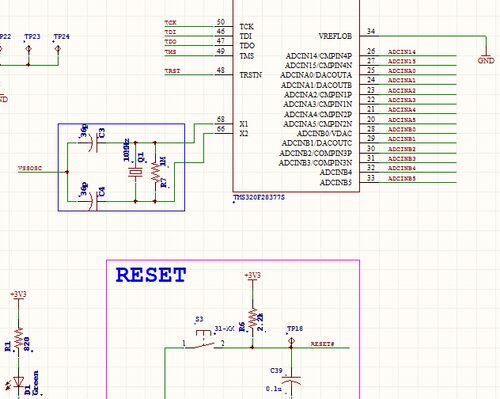Click the 10MHz crystal value
This screenshot has width=500, height=399.
point(126,150)
